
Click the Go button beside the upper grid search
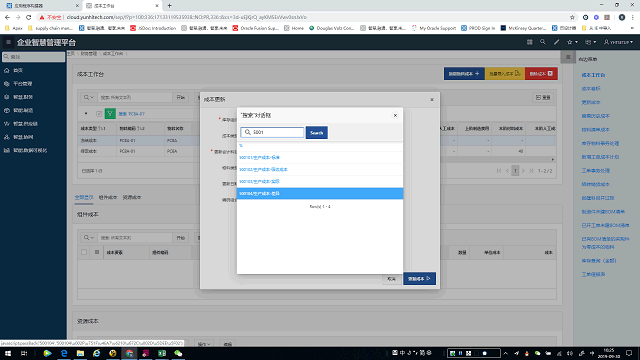181,98
